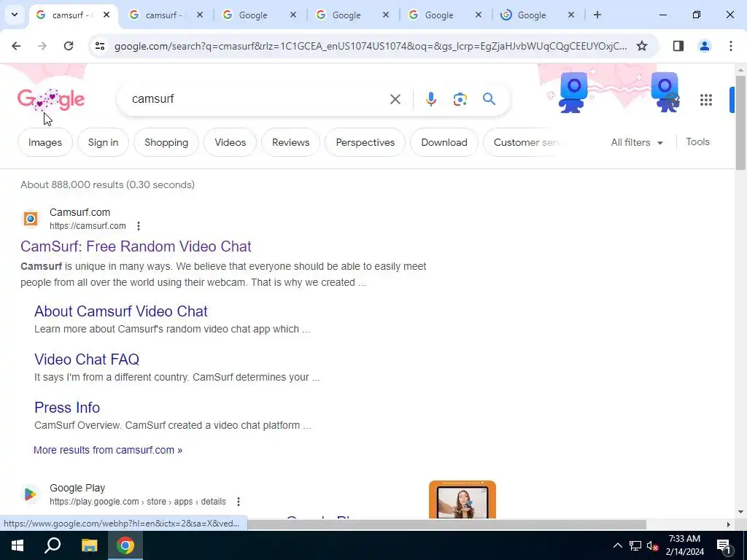This screenshot has height=560, width=747.
Task: Click the Google Play result favicon
Action: 31,494
